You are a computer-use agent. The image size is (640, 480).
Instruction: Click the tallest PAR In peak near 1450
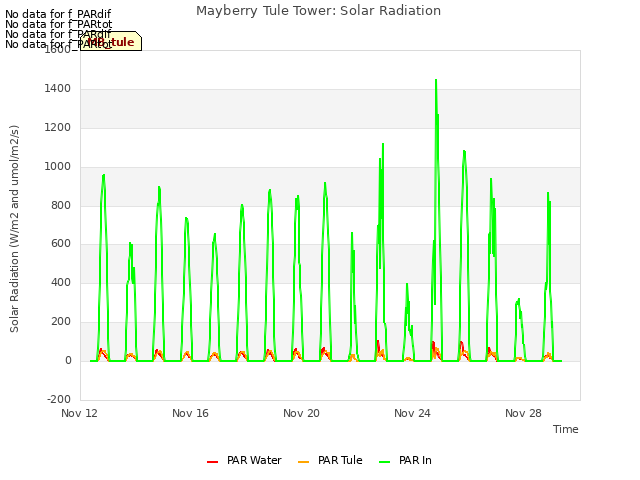click(x=436, y=80)
